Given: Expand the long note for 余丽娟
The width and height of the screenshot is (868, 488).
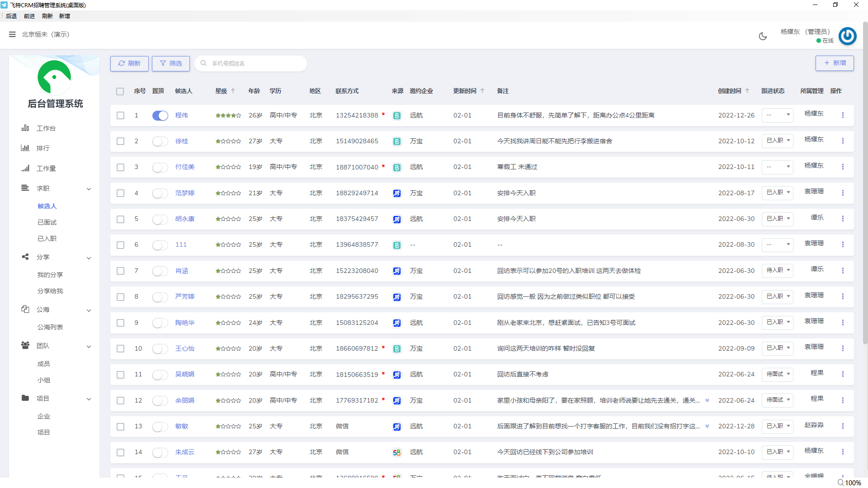Looking at the screenshot, I should pyautogui.click(x=707, y=400).
